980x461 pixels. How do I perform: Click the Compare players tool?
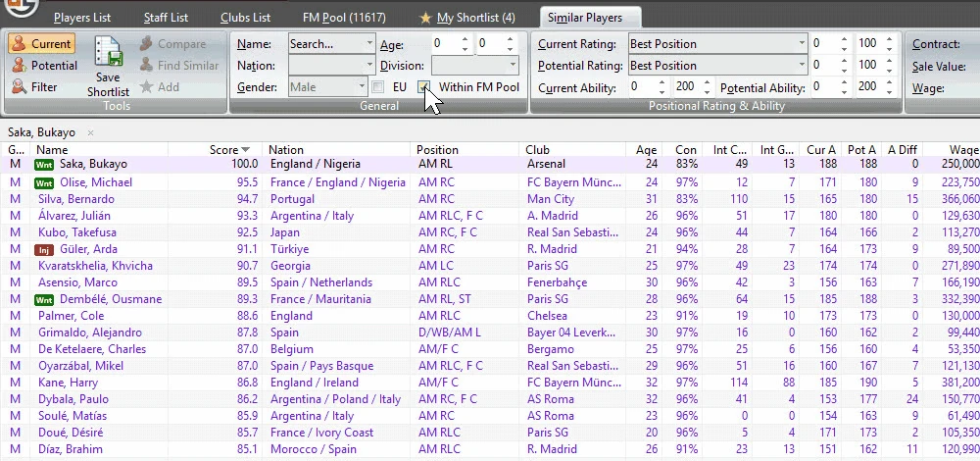coord(173,44)
